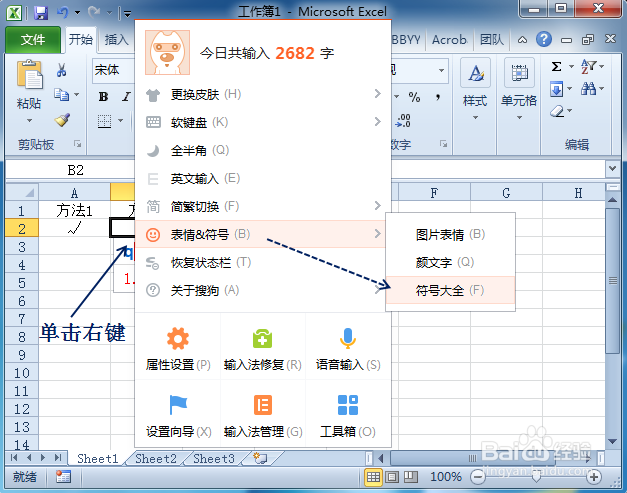Select Page Layout view button
Image resolution: width=627 pixels, height=493 pixels.
tap(392, 477)
